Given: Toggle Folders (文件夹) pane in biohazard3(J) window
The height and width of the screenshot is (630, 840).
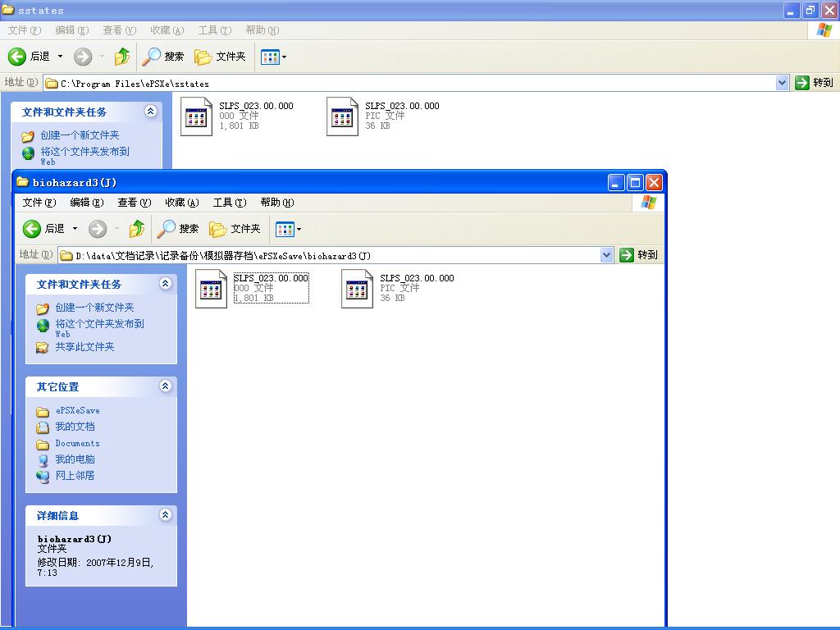Looking at the screenshot, I should 235,229.
